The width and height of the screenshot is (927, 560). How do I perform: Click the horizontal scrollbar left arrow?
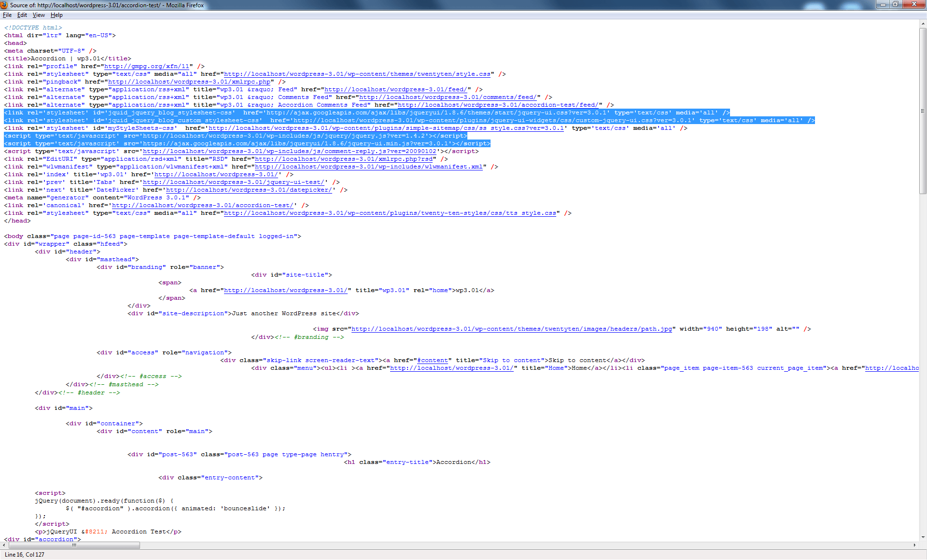coord(5,545)
